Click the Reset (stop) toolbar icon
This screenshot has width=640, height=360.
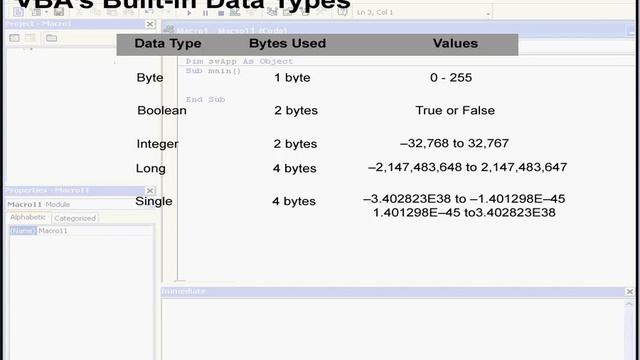click(221, 13)
